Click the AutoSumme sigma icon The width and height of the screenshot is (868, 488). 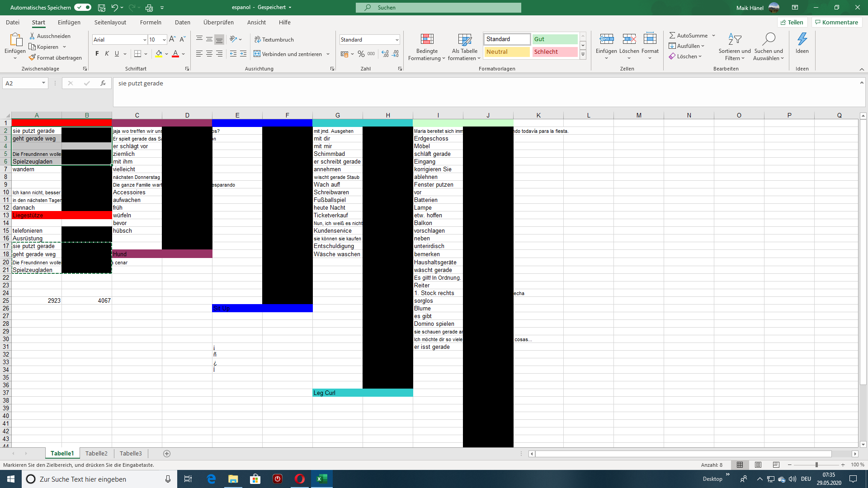(x=672, y=35)
